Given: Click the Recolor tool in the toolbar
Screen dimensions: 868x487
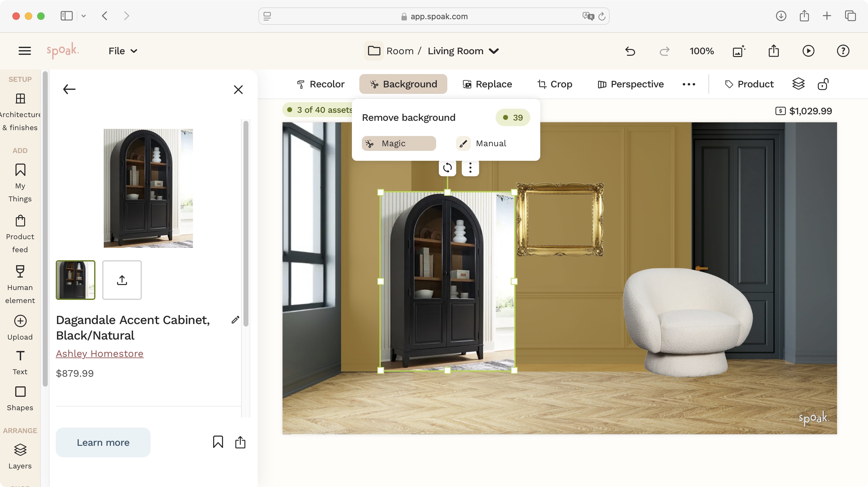Looking at the screenshot, I should tap(320, 84).
